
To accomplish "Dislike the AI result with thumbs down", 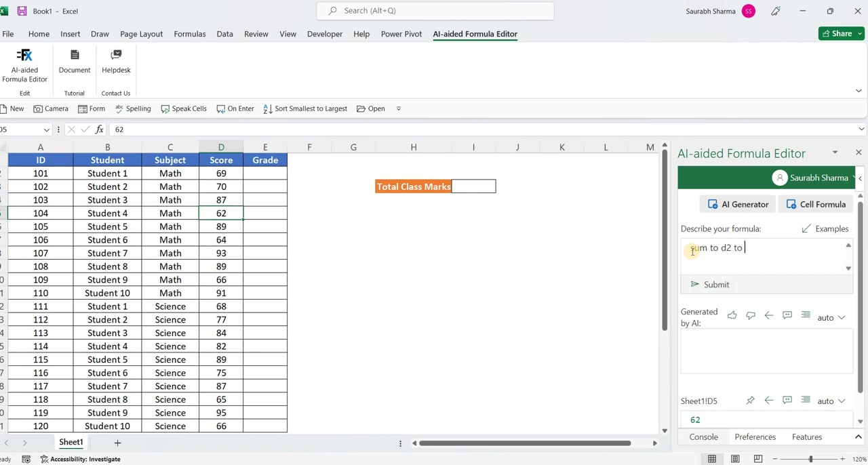I will 750,315.
